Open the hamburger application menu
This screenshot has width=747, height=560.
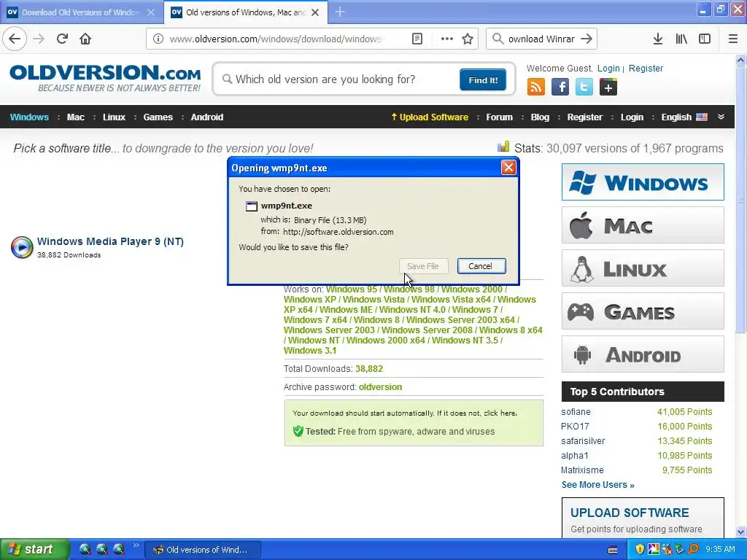[733, 39]
